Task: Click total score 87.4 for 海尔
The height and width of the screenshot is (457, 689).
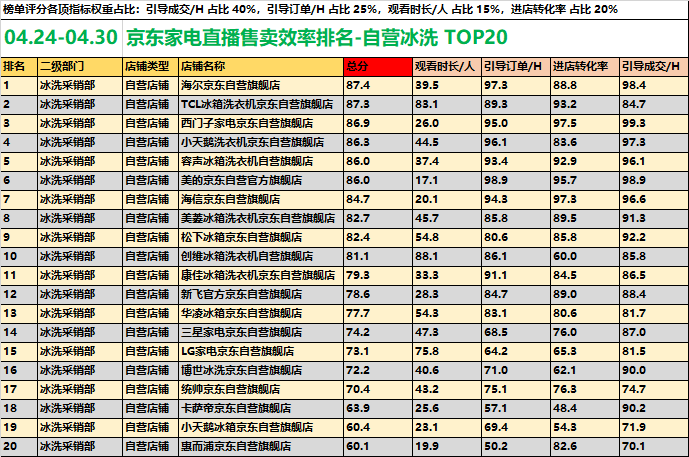Action: pos(378,85)
